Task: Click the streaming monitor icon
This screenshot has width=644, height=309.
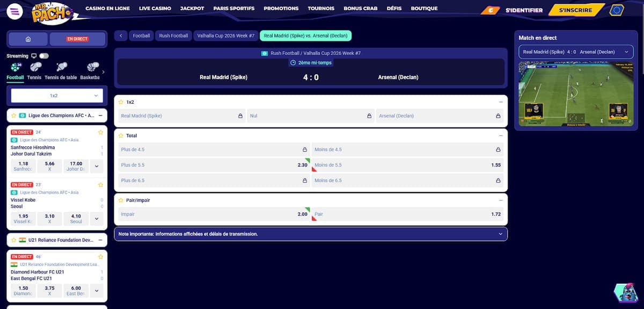Action: [x=34, y=56]
